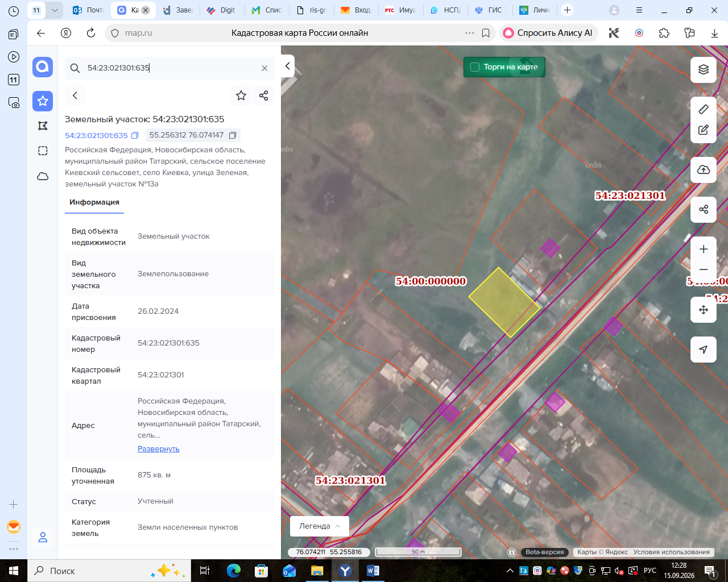Open the browser tab list dropdown arrow
This screenshot has height=582, width=728.
(x=55, y=10)
